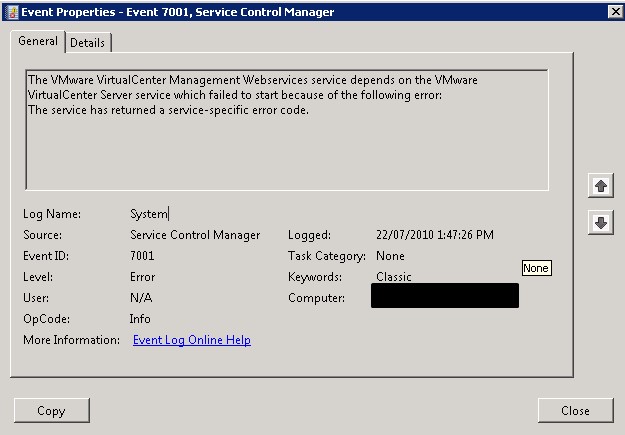This screenshot has height=435, width=625.
Task: Click the OpCode value Info
Action: pos(140,319)
